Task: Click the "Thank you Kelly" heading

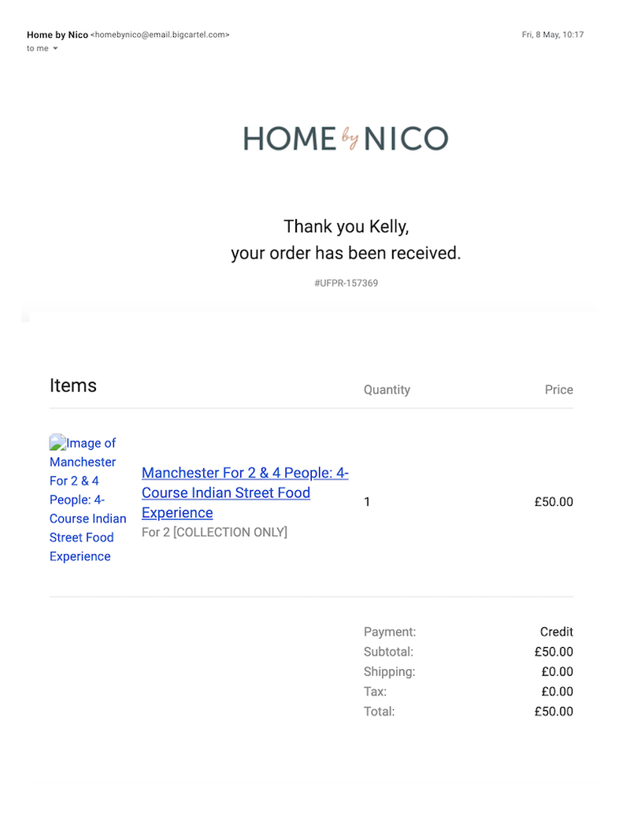Action: [x=346, y=227]
